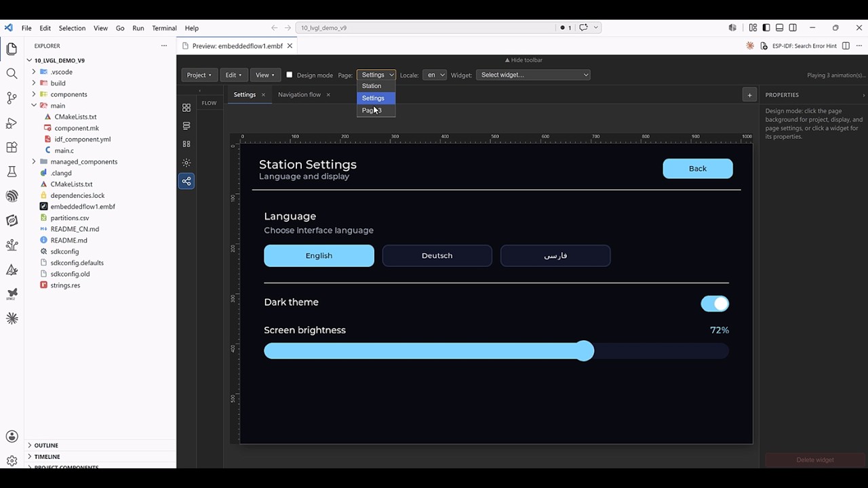Toggle panel layout icon in title bar

pyautogui.click(x=780, y=28)
